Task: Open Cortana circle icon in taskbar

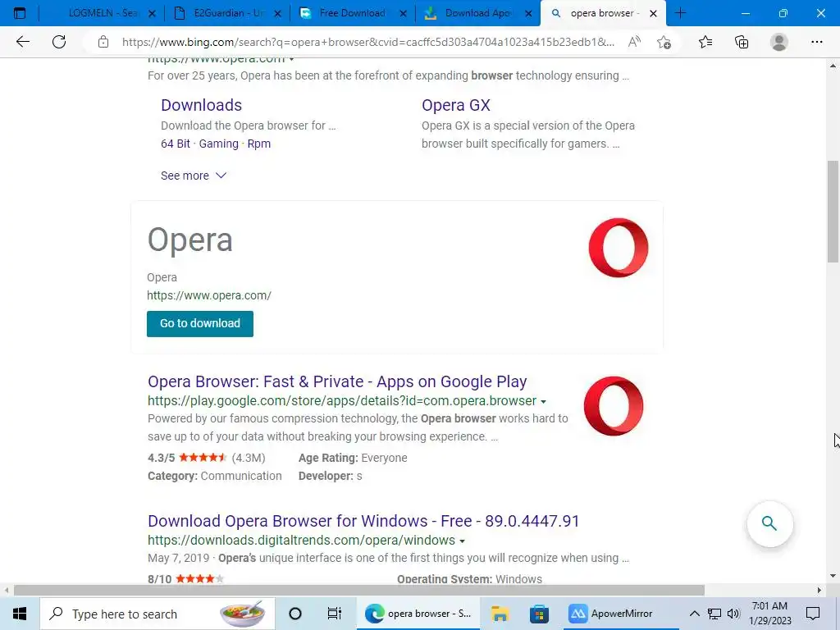Action: [295, 614]
